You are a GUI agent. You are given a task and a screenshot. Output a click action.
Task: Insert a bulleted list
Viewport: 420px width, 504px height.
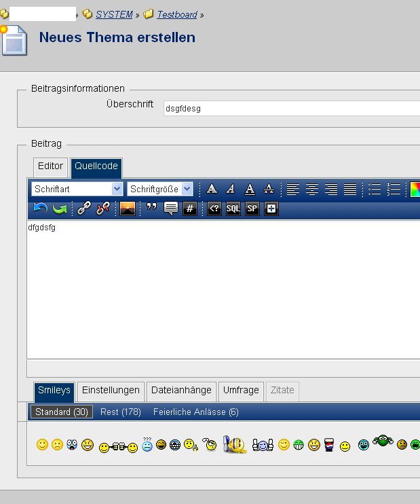(x=375, y=189)
